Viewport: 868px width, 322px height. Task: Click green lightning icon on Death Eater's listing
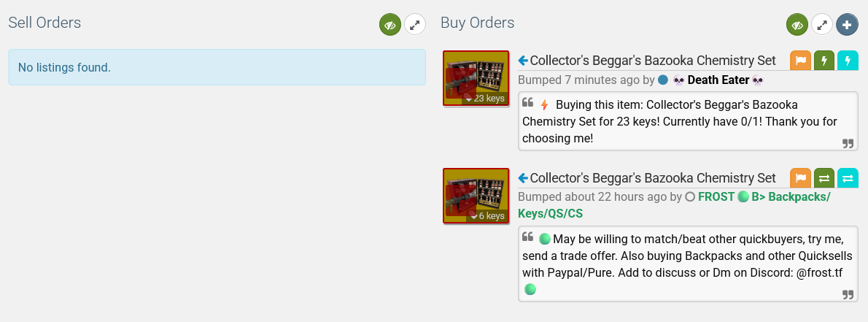point(824,60)
